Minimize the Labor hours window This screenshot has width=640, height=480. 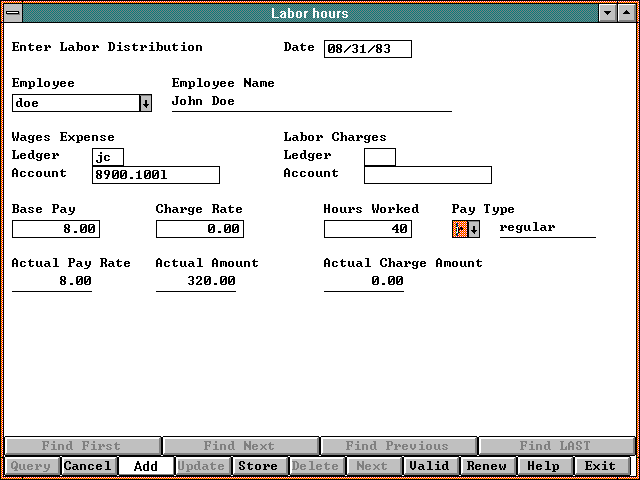point(607,13)
